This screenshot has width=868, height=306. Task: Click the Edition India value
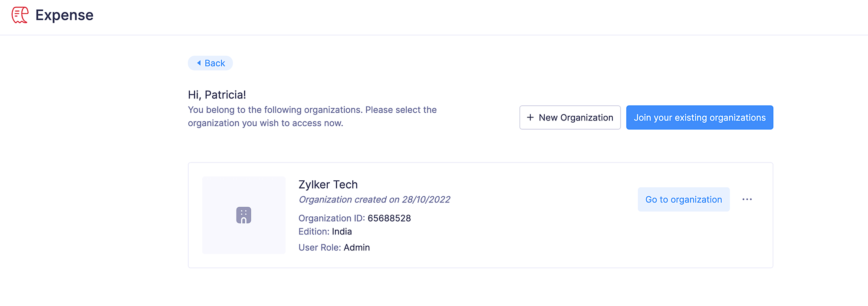(342, 232)
